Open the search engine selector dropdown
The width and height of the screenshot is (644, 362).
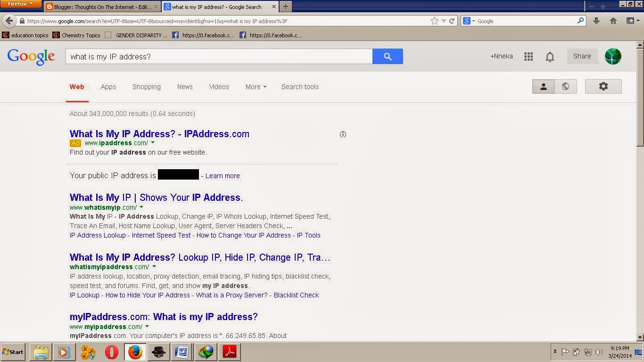469,21
